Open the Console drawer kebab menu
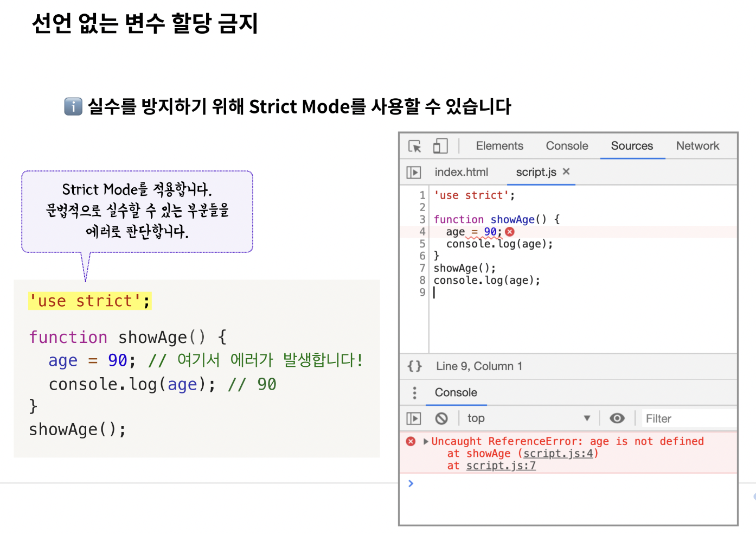Viewport: 756px width, 534px height. (x=415, y=392)
